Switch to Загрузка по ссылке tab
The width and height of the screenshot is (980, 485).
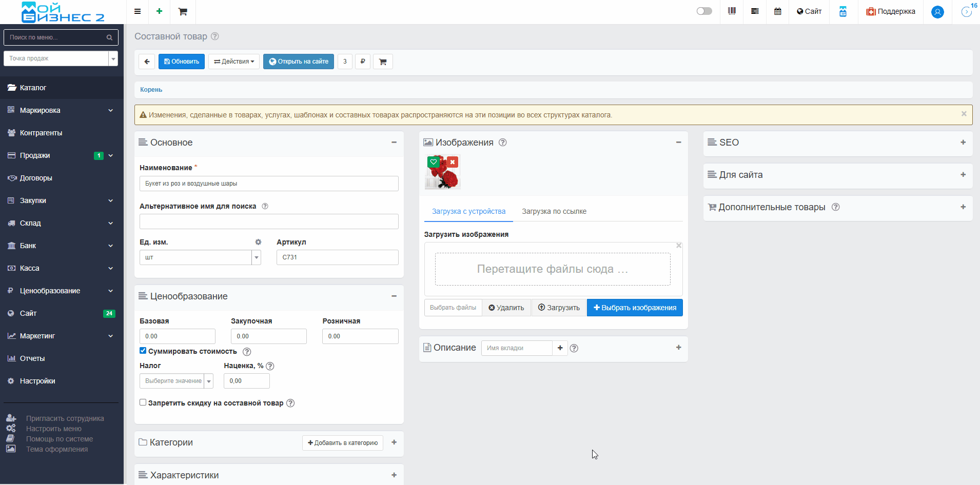click(554, 211)
